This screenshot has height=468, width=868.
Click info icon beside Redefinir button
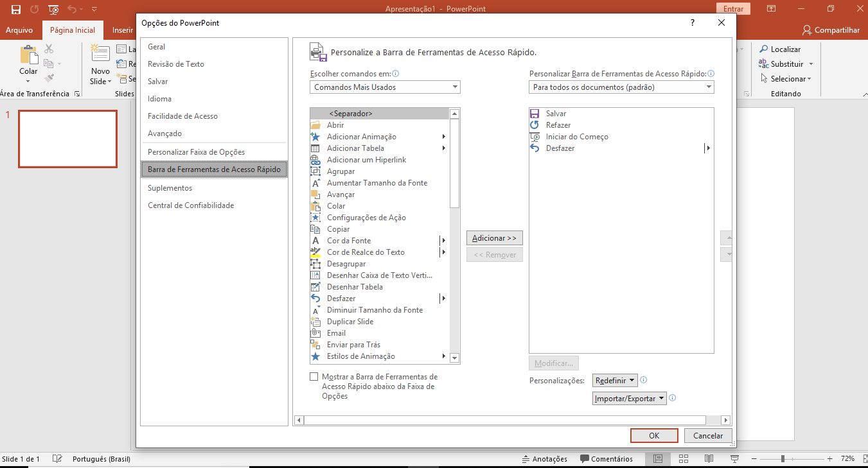(644, 380)
